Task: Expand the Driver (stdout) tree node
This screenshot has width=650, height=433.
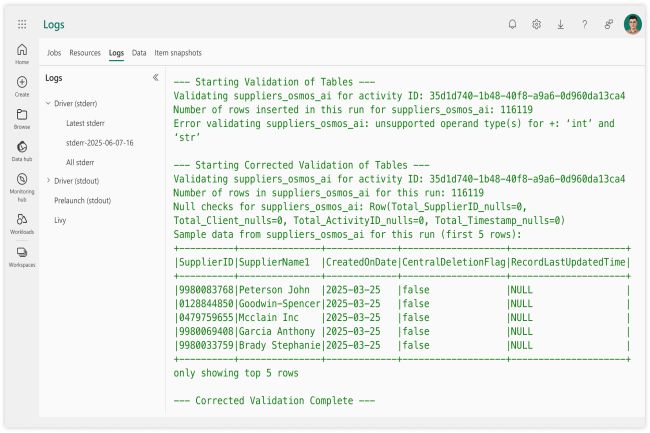Action: [x=48, y=180]
